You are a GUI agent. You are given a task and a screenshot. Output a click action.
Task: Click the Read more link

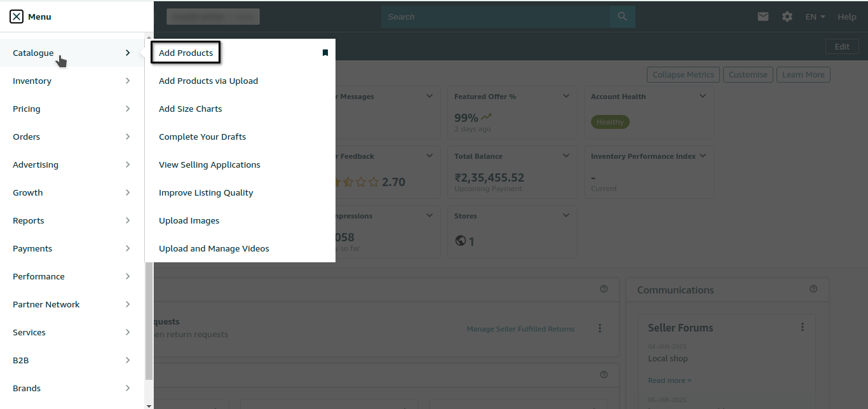pos(670,380)
